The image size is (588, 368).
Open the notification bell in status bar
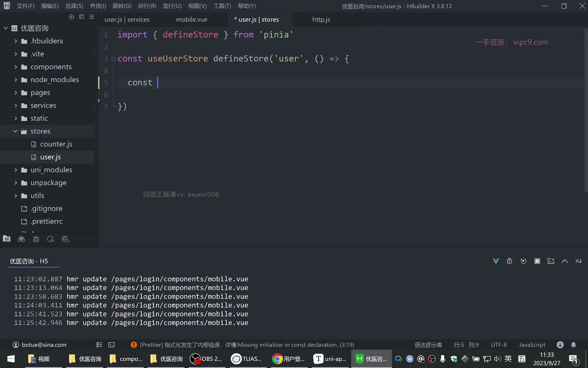click(x=574, y=345)
